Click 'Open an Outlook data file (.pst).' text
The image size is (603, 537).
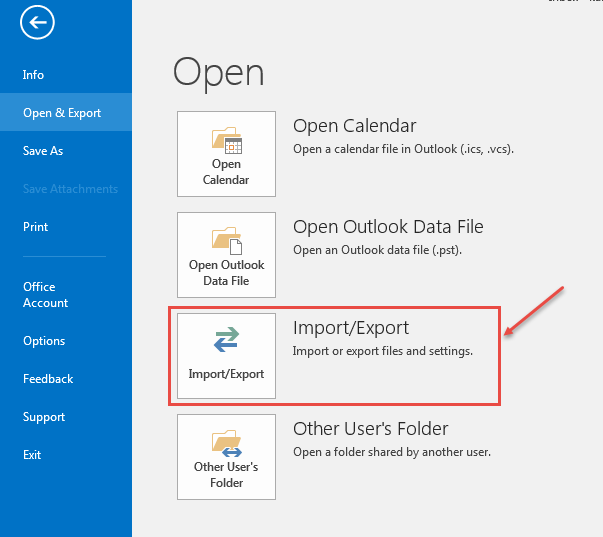coord(377,250)
